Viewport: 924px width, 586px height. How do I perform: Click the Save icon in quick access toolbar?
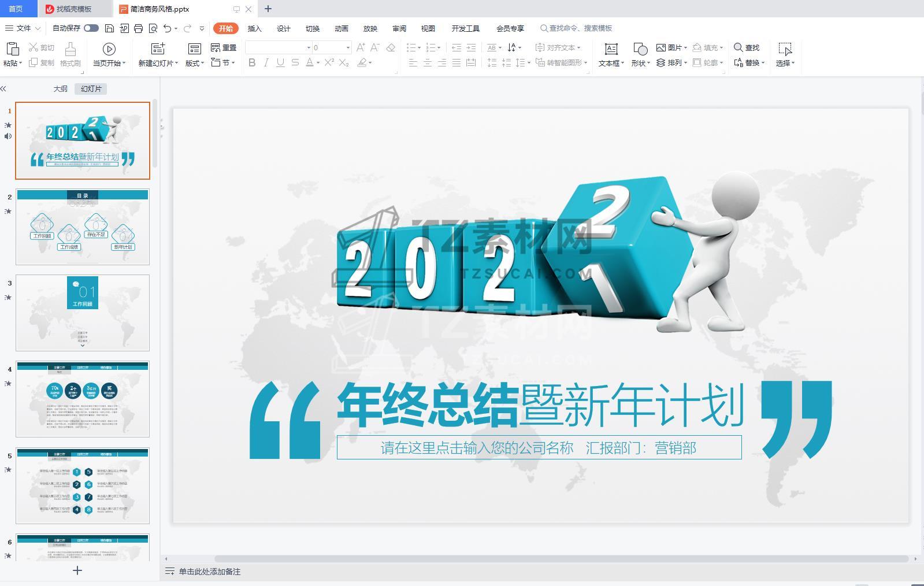point(109,28)
